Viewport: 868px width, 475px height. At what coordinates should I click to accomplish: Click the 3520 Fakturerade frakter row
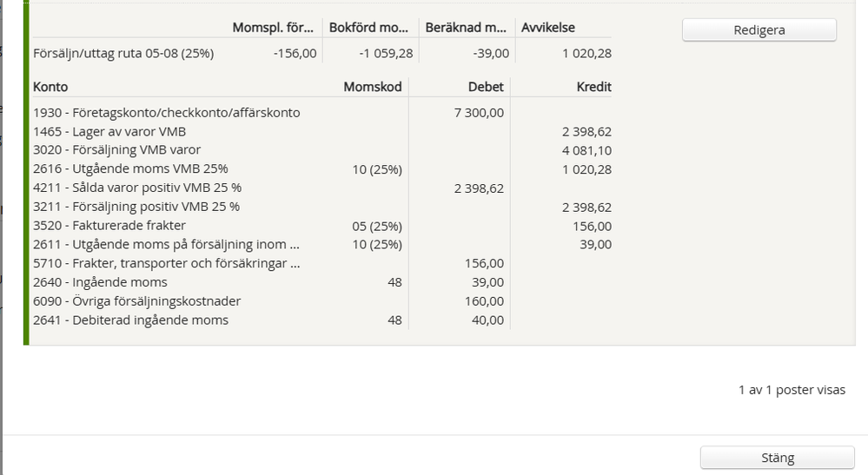[x=109, y=226]
